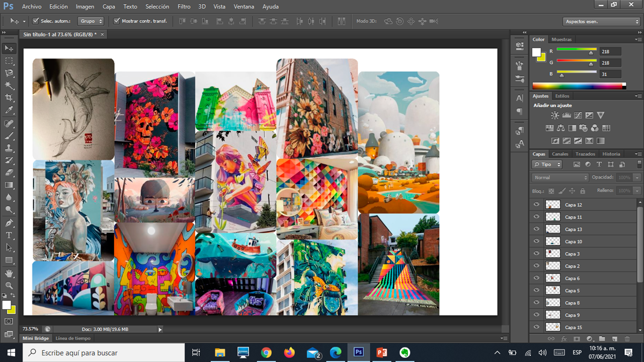Viewport: 644px width, 362px height.
Task: Click the Windows Start button
Action: pyautogui.click(x=11, y=352)
